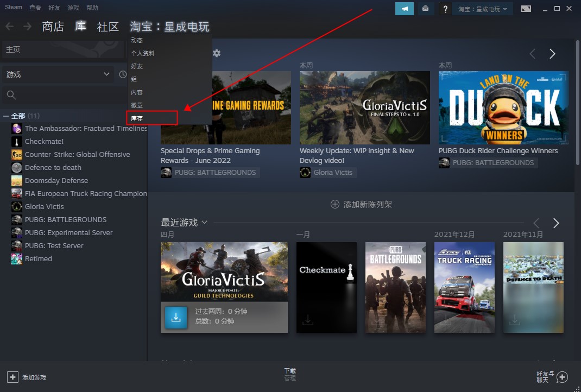The image size is (581, 392).
Task: Open the help question mark icon
Action: [x=445, y=9]
